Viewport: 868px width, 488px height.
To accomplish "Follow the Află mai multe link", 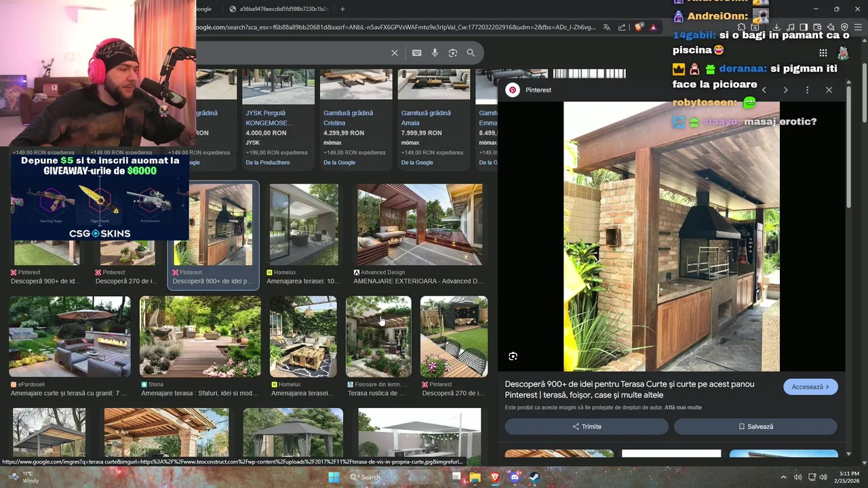I will (x=683, y=407).
